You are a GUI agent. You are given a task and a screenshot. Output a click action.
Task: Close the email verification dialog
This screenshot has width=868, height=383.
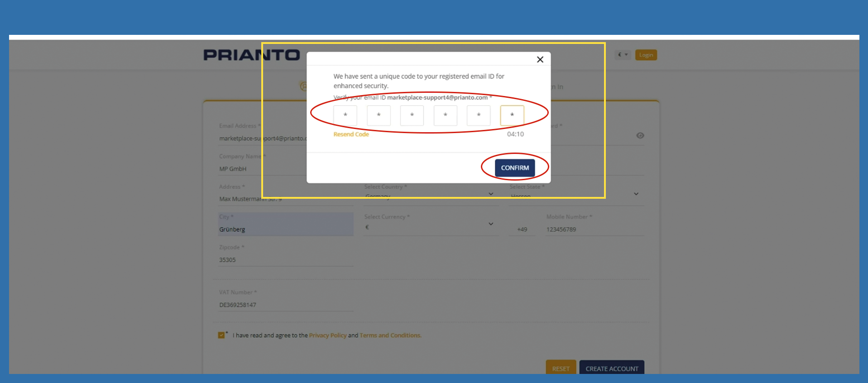pos(540,59)
